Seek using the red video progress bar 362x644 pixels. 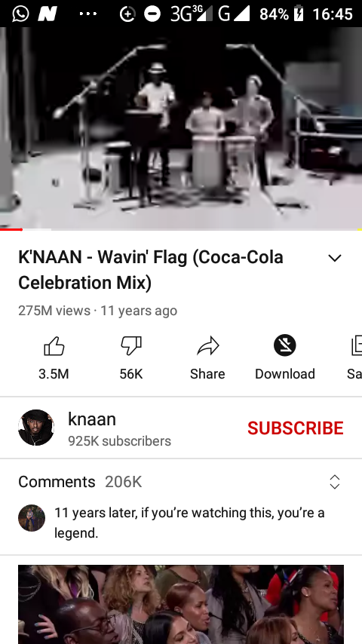(x=181, y=229)
